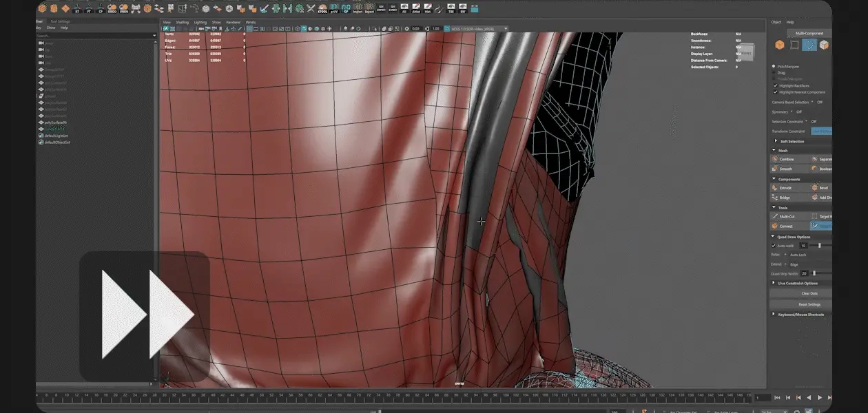The image size is (868, 413).
Task: Toggle the Highlight Backfaces checkbox
Action: (x=775, y=85)
